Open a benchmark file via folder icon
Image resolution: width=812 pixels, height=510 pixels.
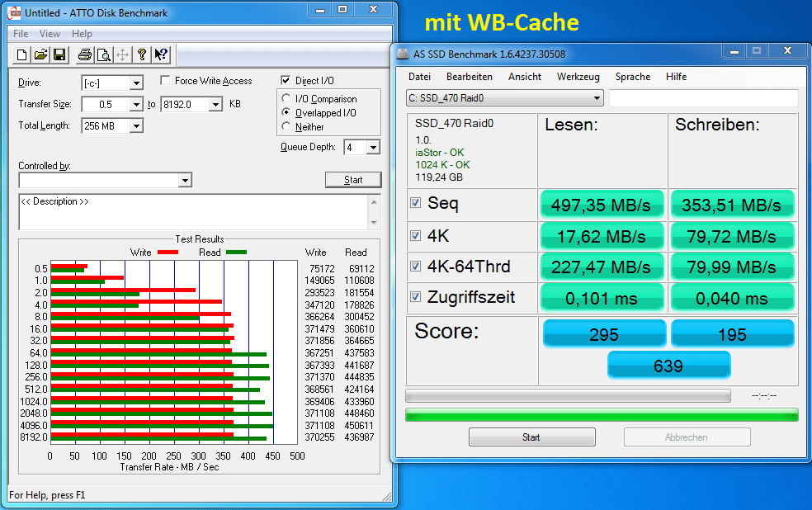(41, 54)
